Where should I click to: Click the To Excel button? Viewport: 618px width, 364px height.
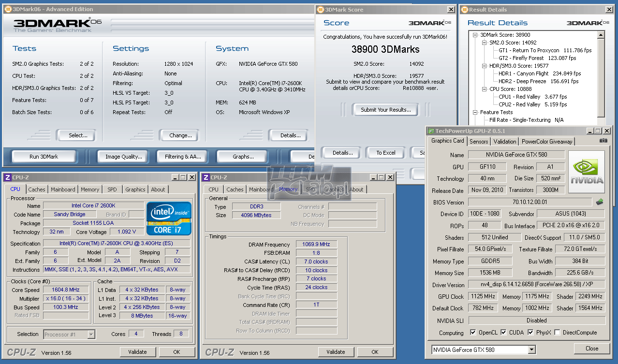pos(386,153)
